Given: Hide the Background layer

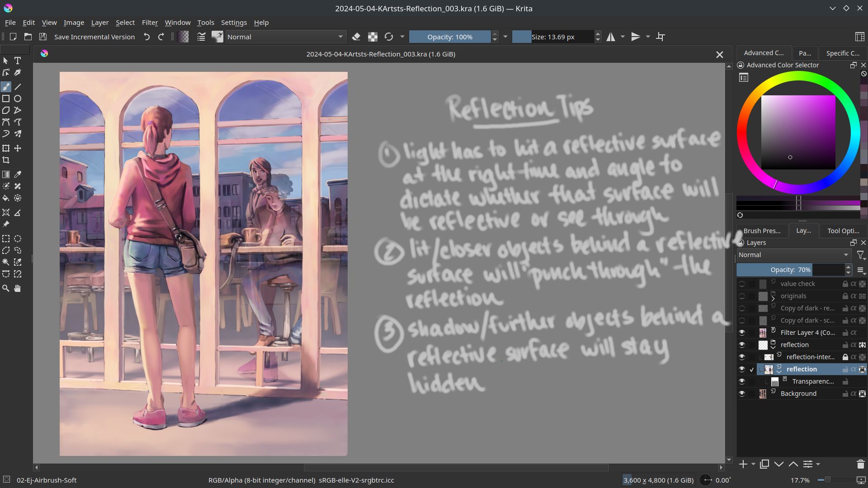Looking at the screenshot, I should click(x=742, y=394).
